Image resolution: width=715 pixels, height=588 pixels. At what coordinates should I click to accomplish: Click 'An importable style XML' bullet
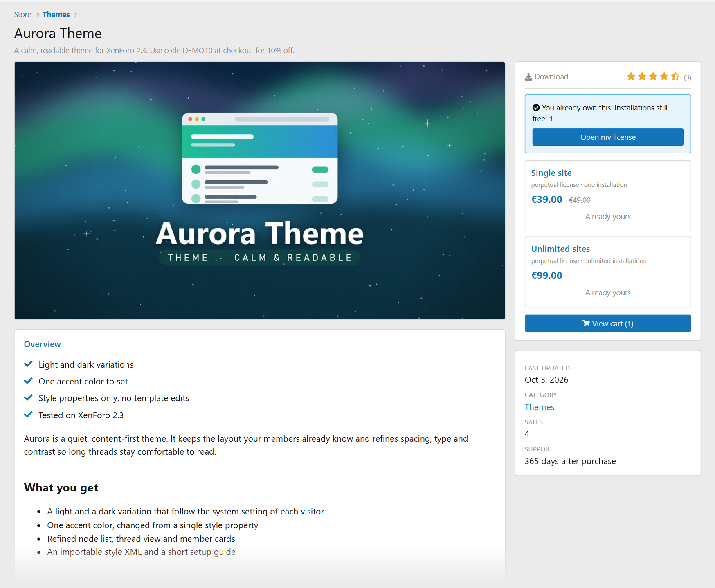141,552
